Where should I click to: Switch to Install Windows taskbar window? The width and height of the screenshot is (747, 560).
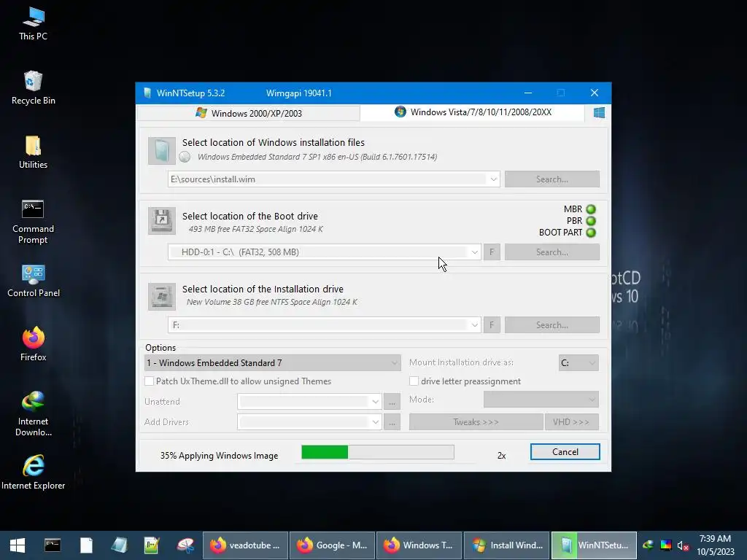[507, 545]
